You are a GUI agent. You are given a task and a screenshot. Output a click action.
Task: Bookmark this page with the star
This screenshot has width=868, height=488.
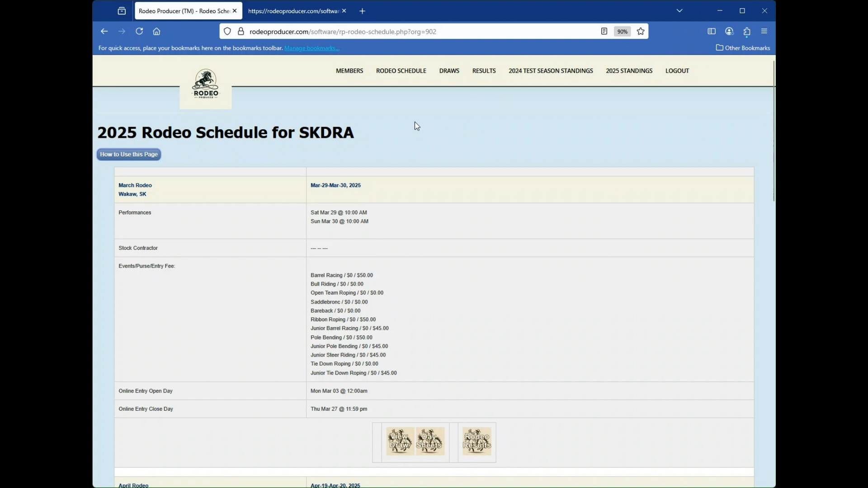click(641, 31)
